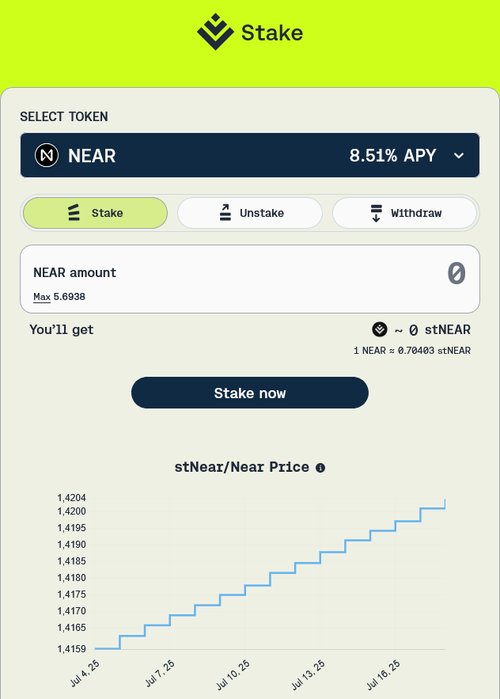Focus the NEAR amount input field

(250, 279)
